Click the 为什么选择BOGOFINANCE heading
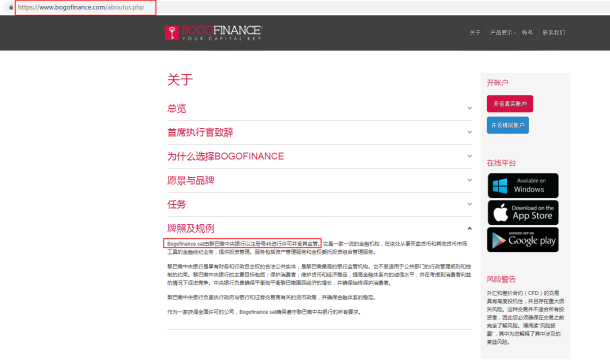610x364 pixels. [226, 156]
